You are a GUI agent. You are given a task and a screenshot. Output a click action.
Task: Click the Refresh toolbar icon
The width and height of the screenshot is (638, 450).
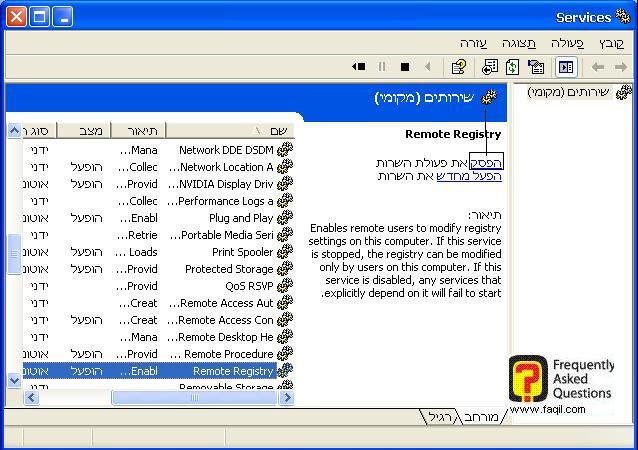tap(512, 67)
